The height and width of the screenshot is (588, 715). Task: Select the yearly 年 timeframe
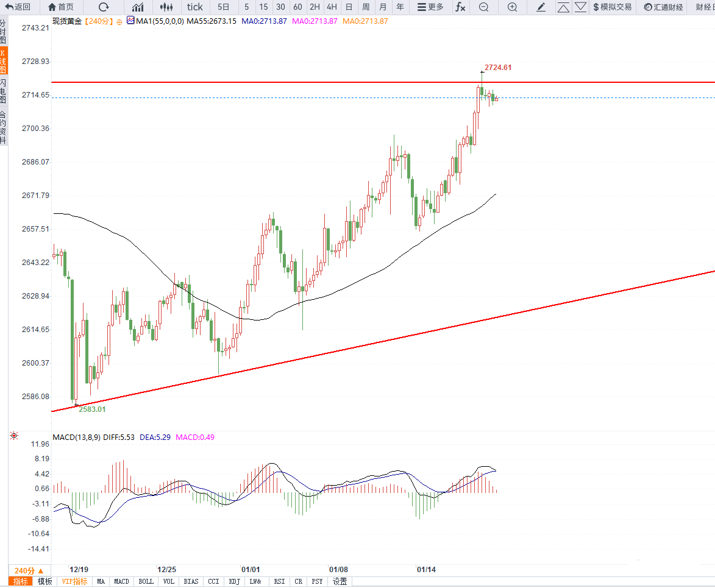coord(400,7)
